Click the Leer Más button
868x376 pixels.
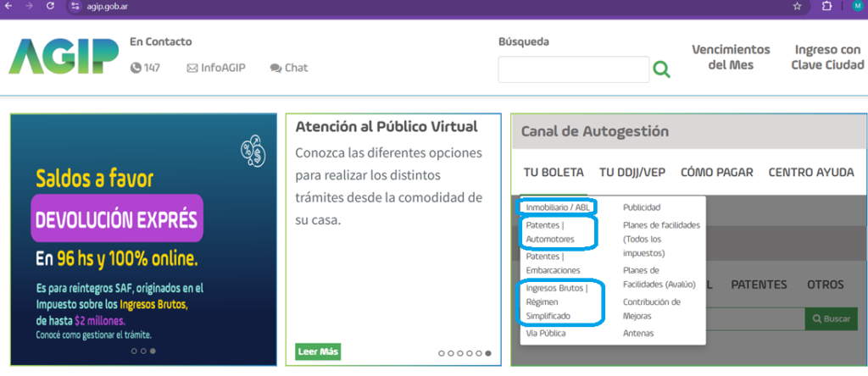318,351
